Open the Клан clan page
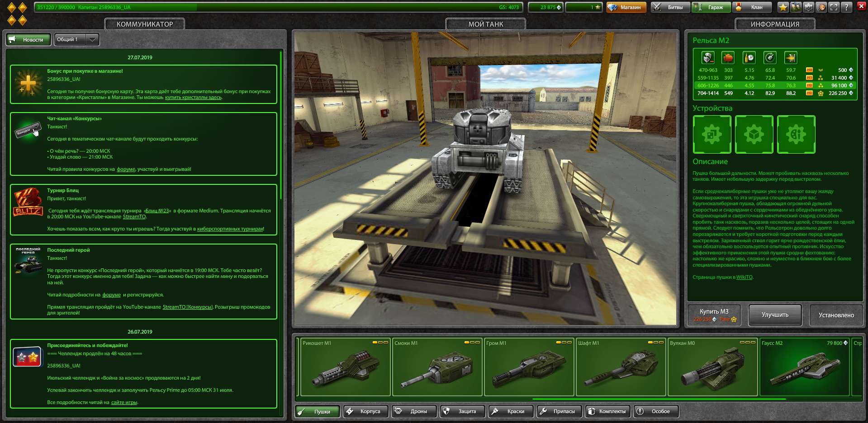This screenshot has width=868, height=423. point(752,7)
